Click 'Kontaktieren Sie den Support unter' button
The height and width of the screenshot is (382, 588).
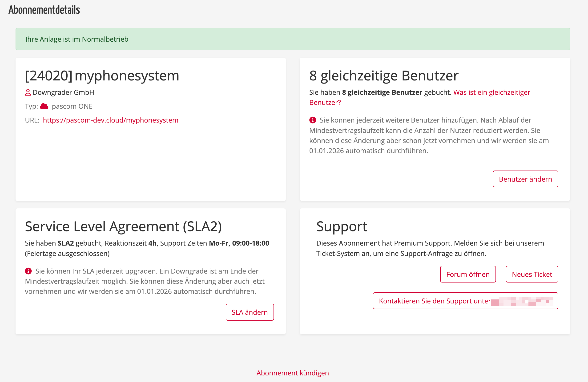pos(465,301)
